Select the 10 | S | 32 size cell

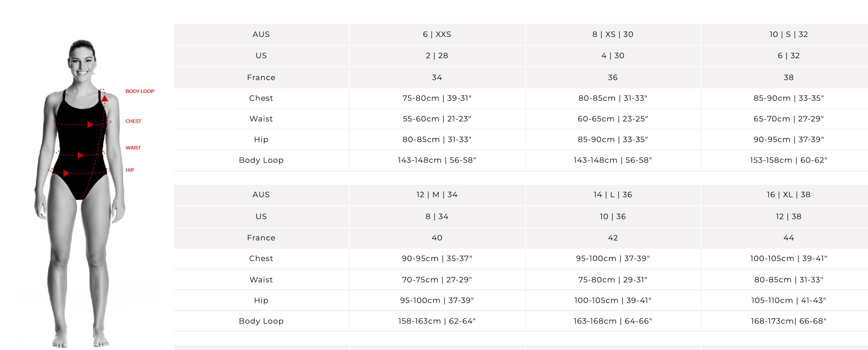point(788,34)
